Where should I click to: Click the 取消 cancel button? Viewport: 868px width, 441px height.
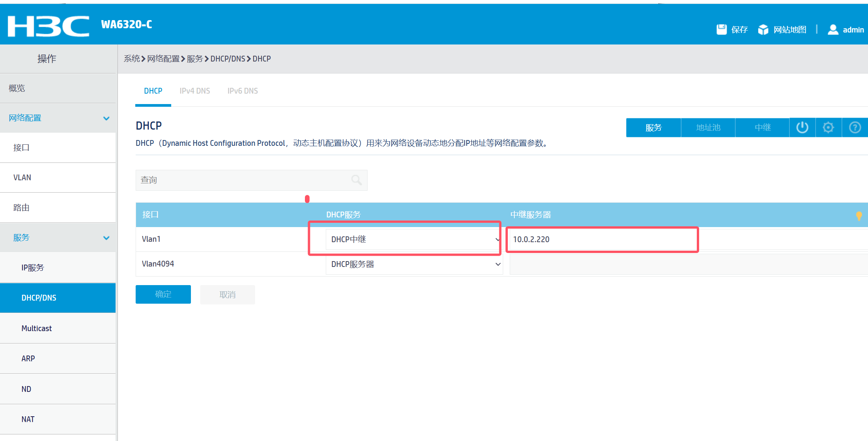227,295
